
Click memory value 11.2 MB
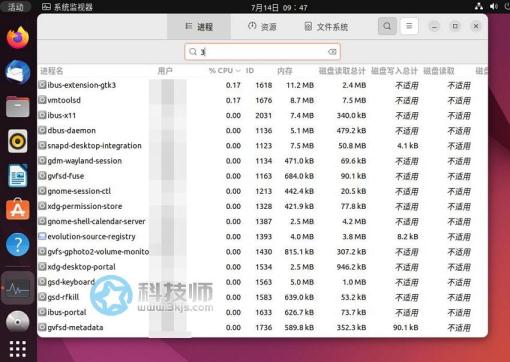[x=300, y=85]
